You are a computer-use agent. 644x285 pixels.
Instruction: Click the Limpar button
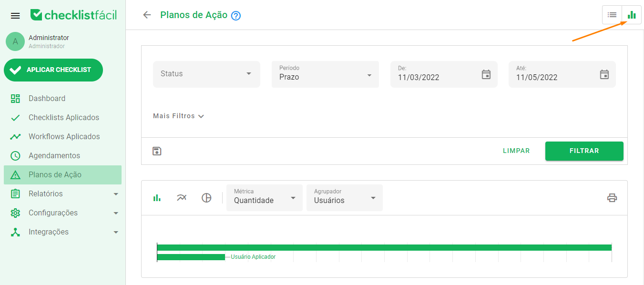click(x=516, y=151)
